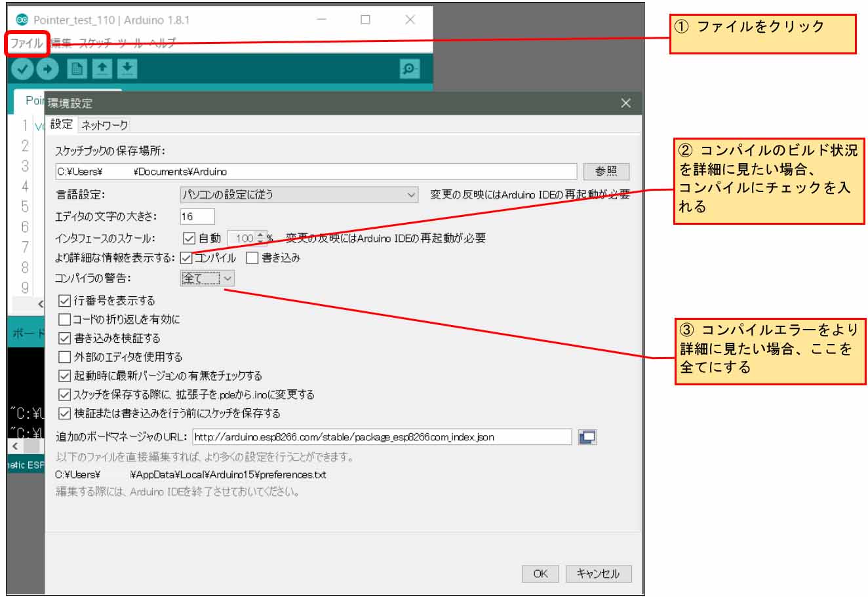Click the Save sketch down-arrow icon

[x=128, y=68]
